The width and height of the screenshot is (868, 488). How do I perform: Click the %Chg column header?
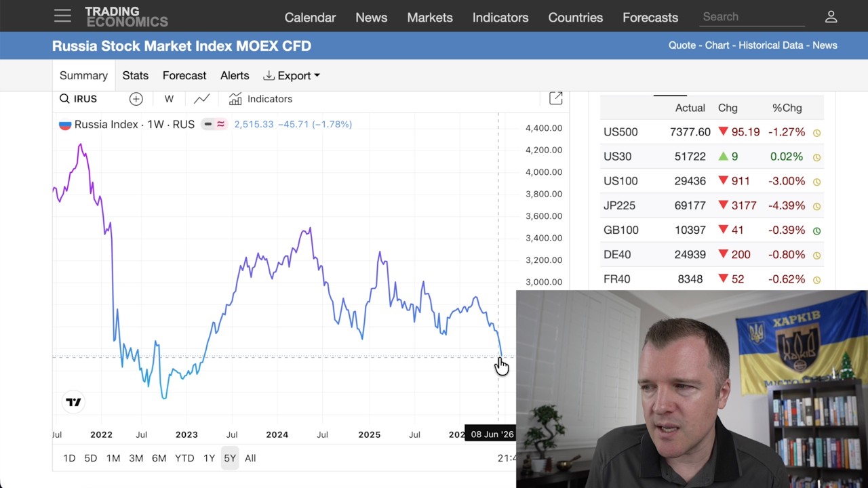(x=787, y=108)
